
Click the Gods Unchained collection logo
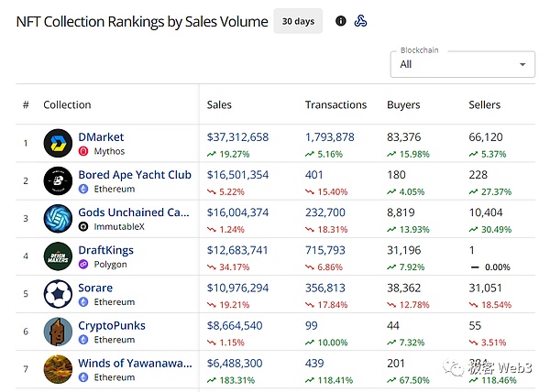click(x=58, y=219)
